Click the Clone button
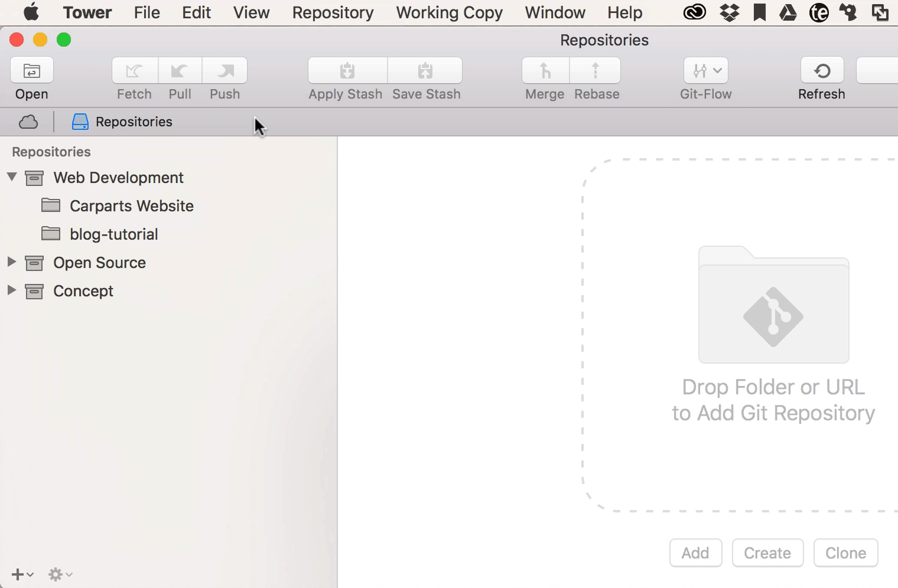Screen dimensions: 898x588 click(845, 553)
